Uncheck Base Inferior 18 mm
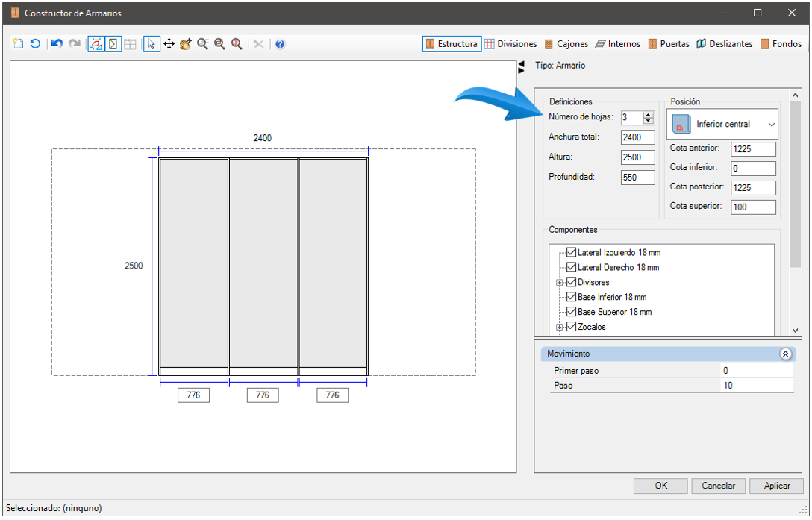 (571, 297)
